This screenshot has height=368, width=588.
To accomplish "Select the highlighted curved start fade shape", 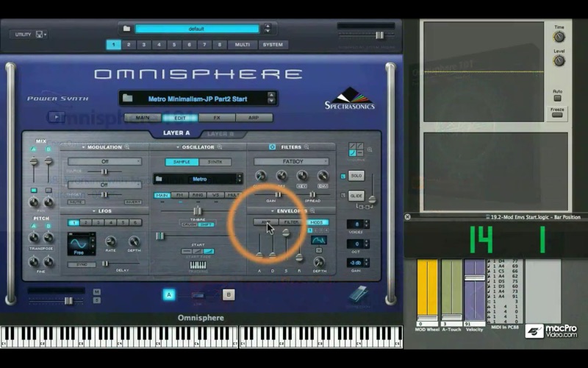I will [209, 251].
